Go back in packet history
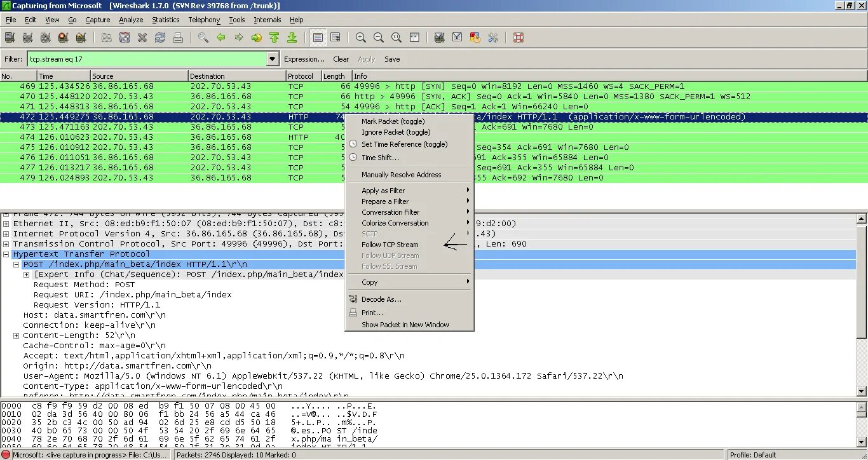The image size is (868, 460). point(221,37)
